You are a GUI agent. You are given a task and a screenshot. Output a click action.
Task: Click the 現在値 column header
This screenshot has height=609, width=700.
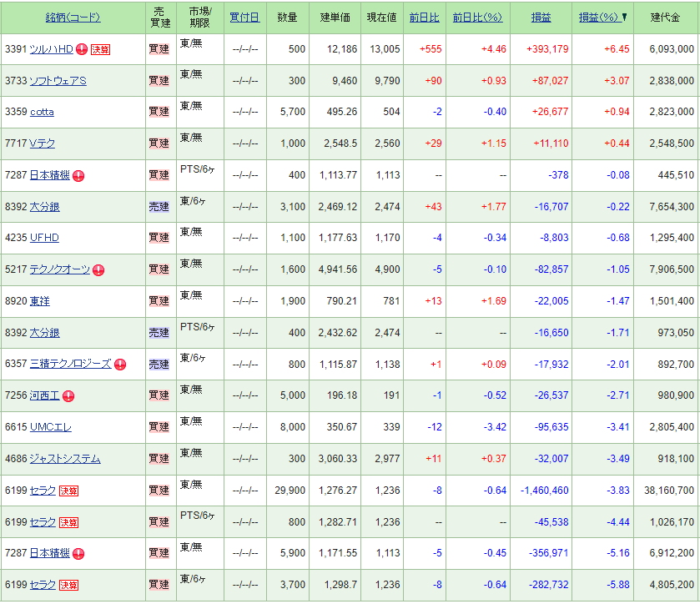[381, 18]
